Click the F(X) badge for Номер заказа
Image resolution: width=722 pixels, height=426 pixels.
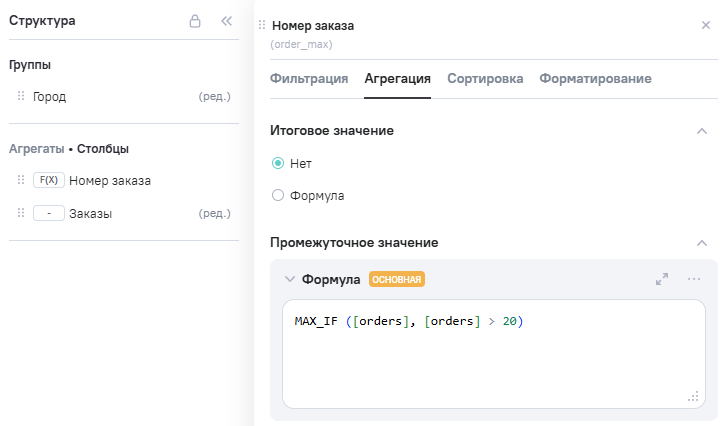[x=48, y=181]
